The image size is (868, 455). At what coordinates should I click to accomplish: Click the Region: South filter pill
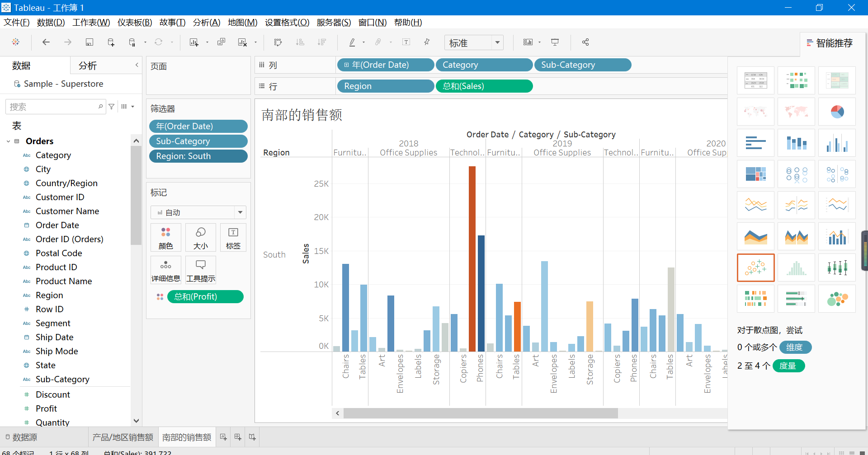pos(198,156)
